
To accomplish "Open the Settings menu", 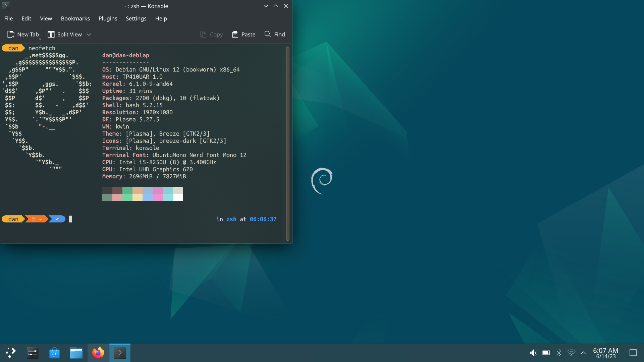I will tap(136, 18).
